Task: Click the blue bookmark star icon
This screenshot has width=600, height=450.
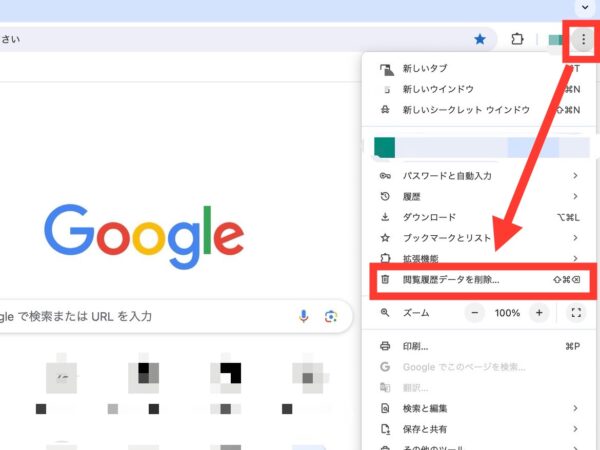Action: point(479,39)
